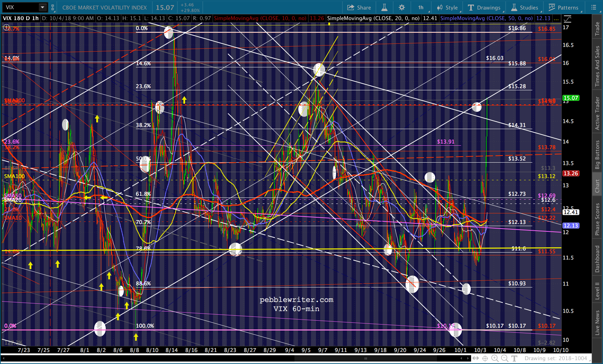This screenshot has width=603, height=364.
Task: Open the symbol dropdown arrow next to VIX
Action: click(x=42, y=7)
